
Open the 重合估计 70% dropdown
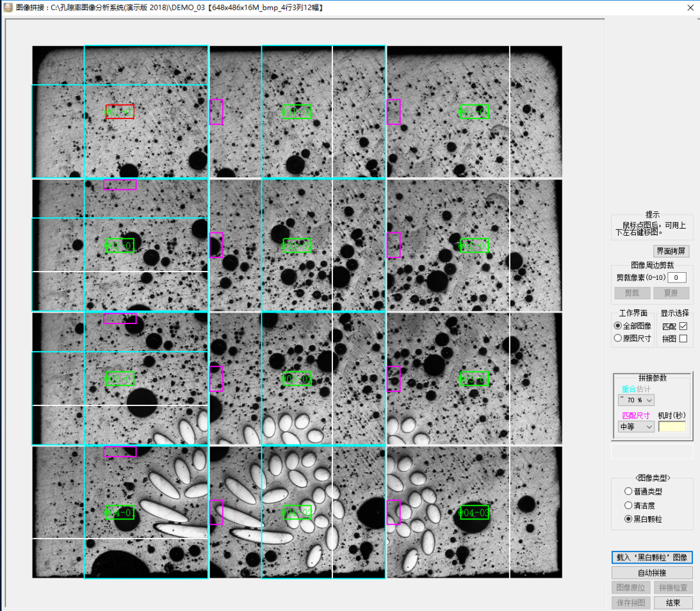click(x=636, y=400)
